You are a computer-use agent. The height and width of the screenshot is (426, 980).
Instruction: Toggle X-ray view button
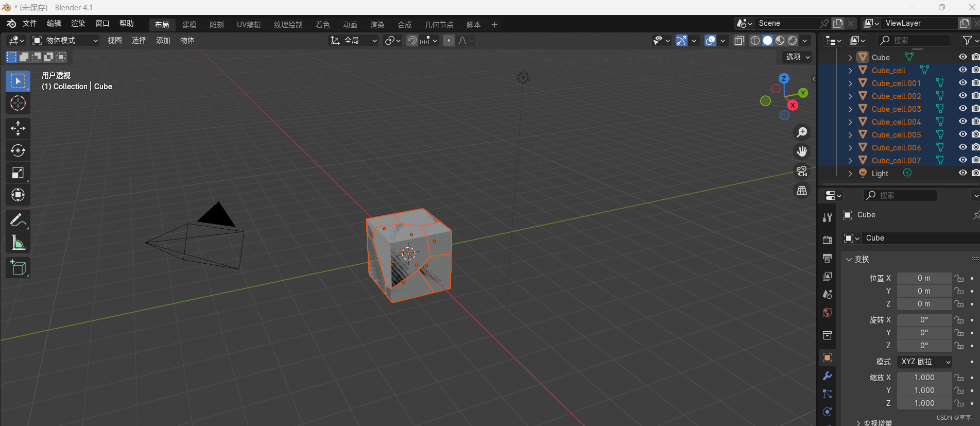click(x=739, y=40)
